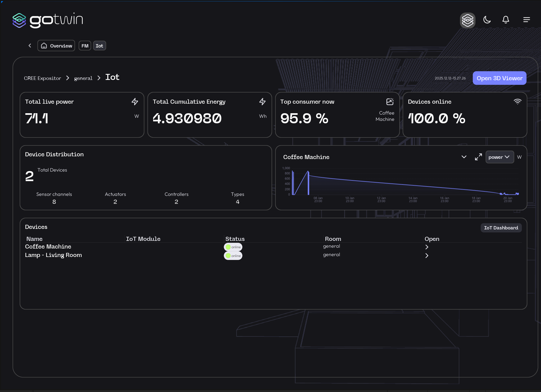Viewport: 541px width, 392px height.
Task: Click the 4.930980 energy value
Action: [187, 118]
